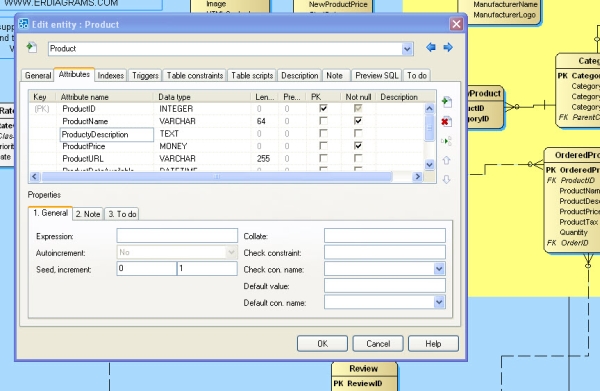Image resolution: width=600 pixels, height=391 pixels.
Task: Toggle PK checkbox for ProductURL
Action: (323, 158)
